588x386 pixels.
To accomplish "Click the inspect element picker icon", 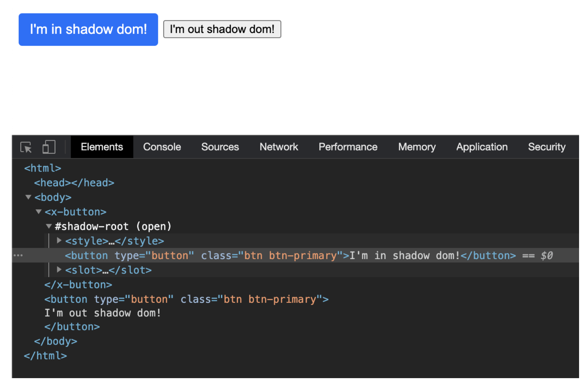I will click(x=26, y=147).
